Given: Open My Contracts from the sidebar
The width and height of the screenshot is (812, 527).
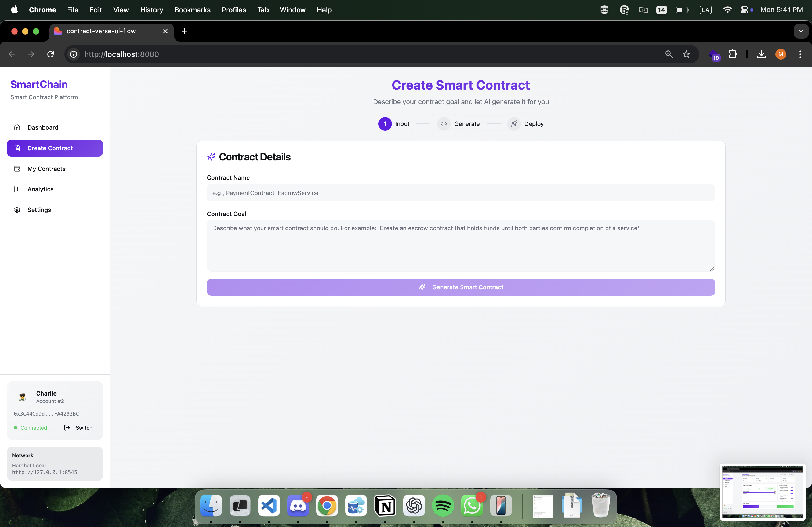Looking at the screenshot, I should pos(46,169).
